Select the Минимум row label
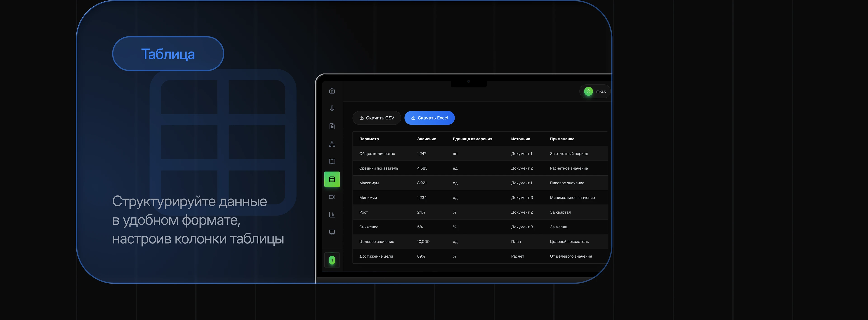This screenshot has height=320, width=868. coord(368,197)
